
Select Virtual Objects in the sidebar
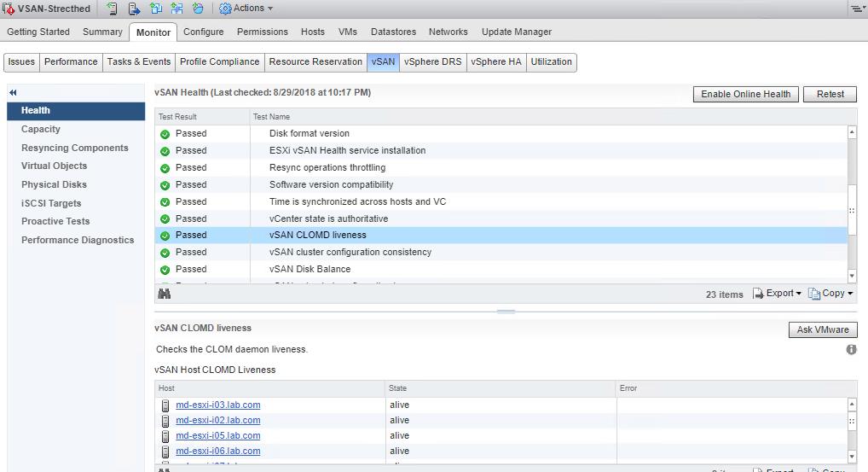[76, 166]
